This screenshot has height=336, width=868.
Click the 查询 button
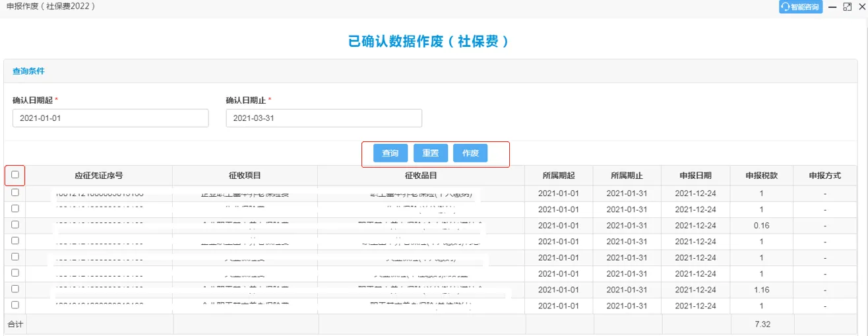pyautogui.click(x=390, y=153)
